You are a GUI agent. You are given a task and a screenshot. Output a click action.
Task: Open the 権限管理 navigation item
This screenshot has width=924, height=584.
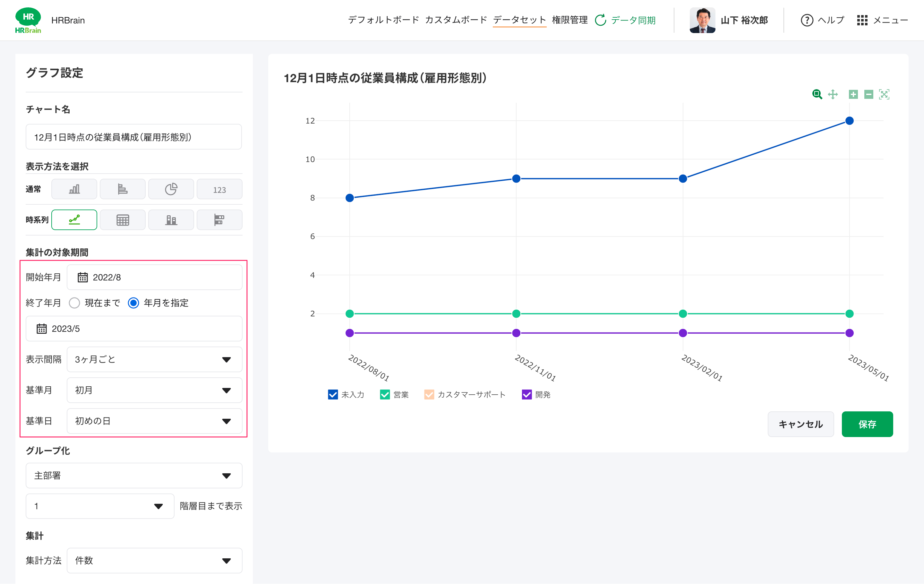point(569,20)
